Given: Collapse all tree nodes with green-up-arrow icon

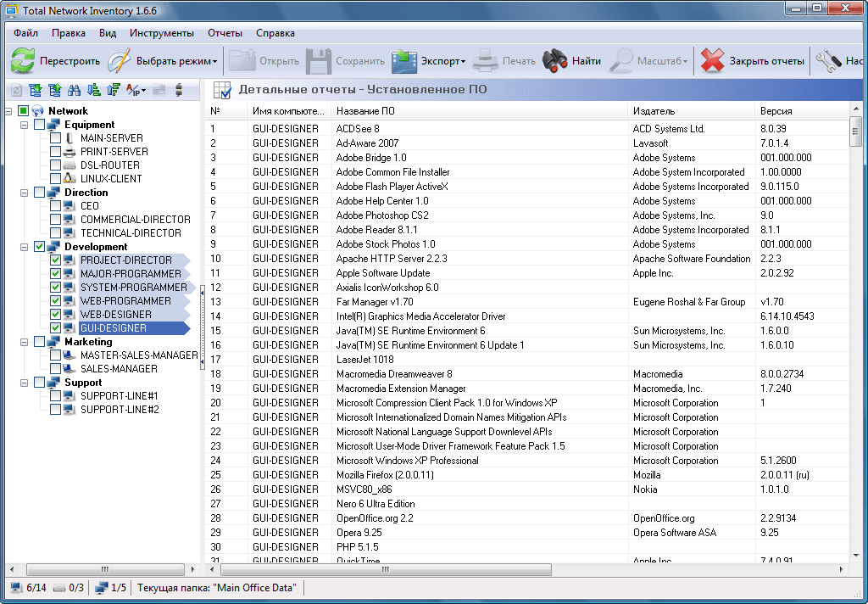Looking at the screenshot, I should [55, 90].
